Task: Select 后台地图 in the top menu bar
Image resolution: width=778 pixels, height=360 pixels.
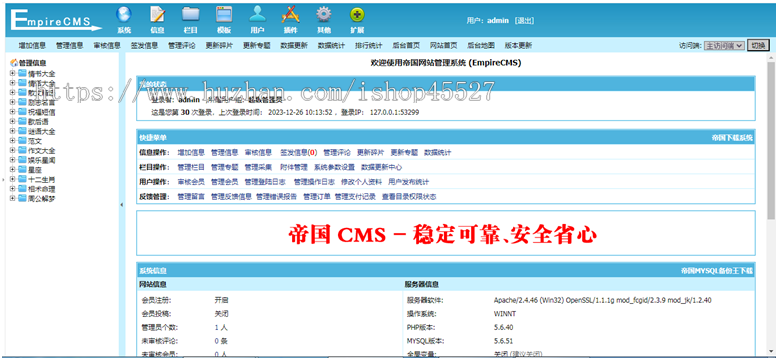Action: [481, 46]
